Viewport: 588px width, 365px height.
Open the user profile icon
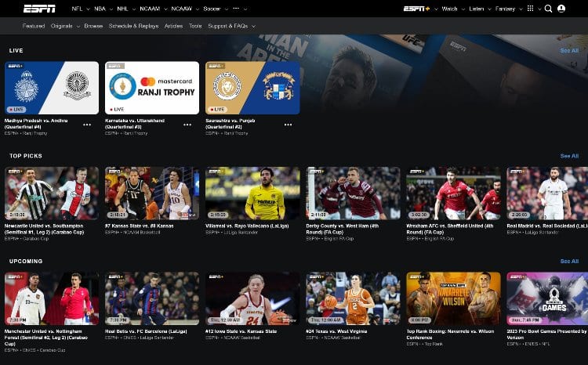[x=561, y=9]
